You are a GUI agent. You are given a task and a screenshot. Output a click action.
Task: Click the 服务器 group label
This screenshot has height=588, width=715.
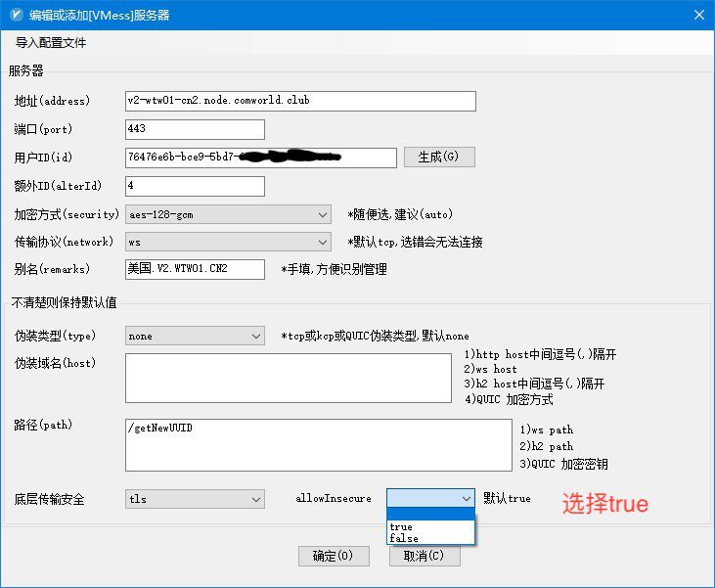tap(26, 70)
